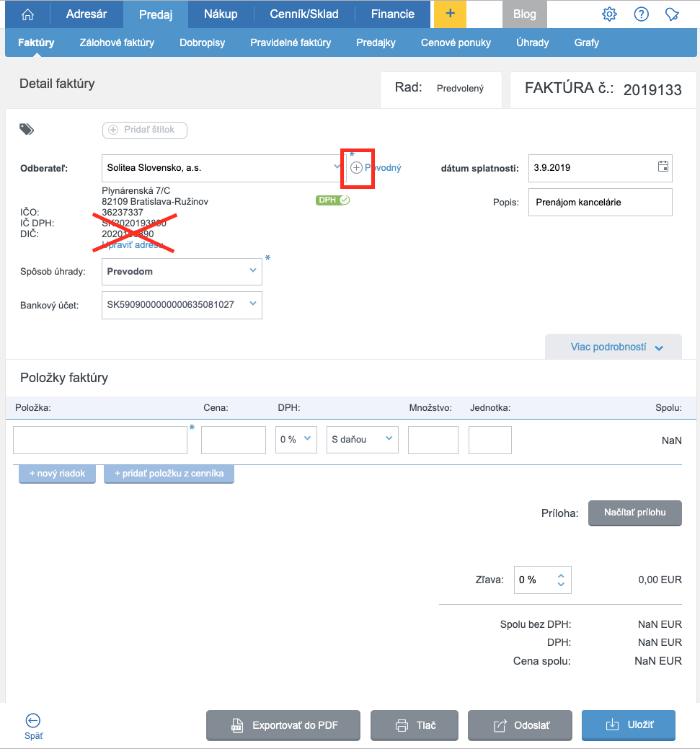Click Exportovať do PDF button
700x749 pixels.
point(283,725)
